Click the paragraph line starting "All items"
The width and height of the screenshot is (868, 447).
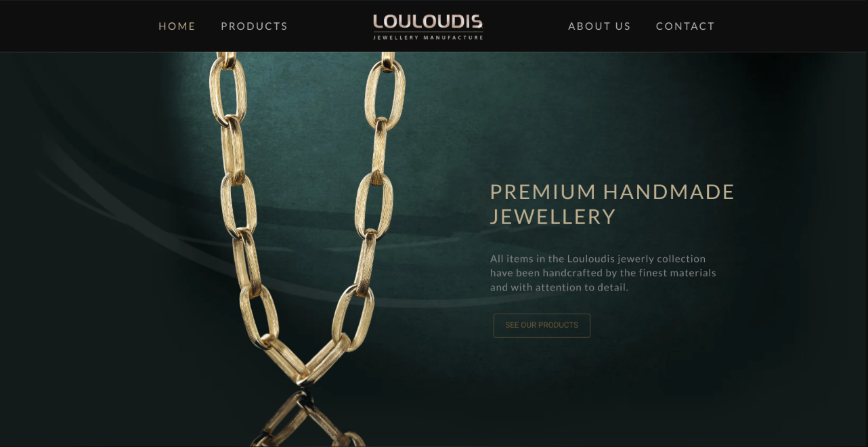tap(598, 259)
